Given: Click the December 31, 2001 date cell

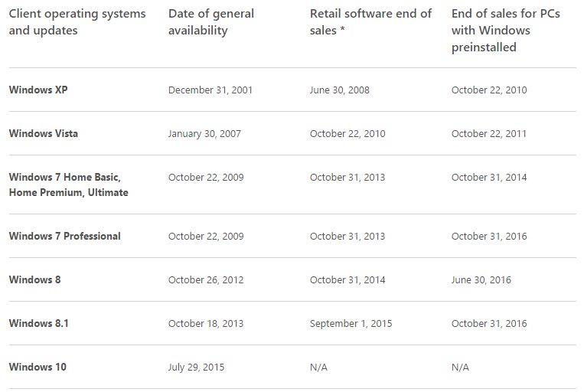Looking at the screenshot, I should click(x=210, y=90).
